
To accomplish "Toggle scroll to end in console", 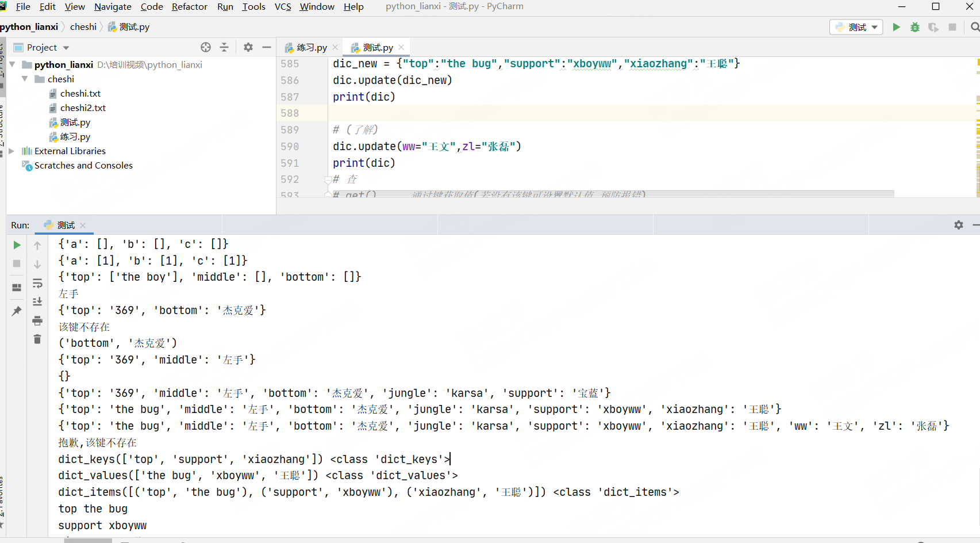I will coord(37,301).
